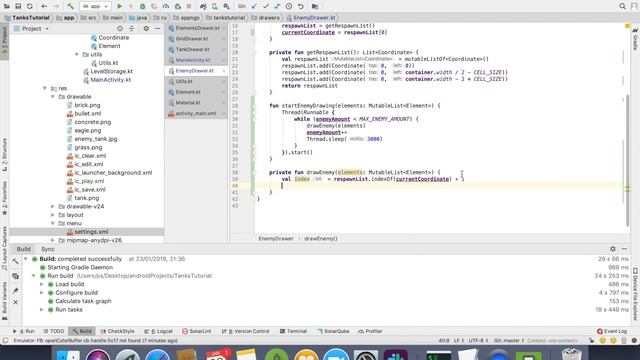The image size is (640, 360).
Task: Expand the Load build node
Action: pos(42,284)
